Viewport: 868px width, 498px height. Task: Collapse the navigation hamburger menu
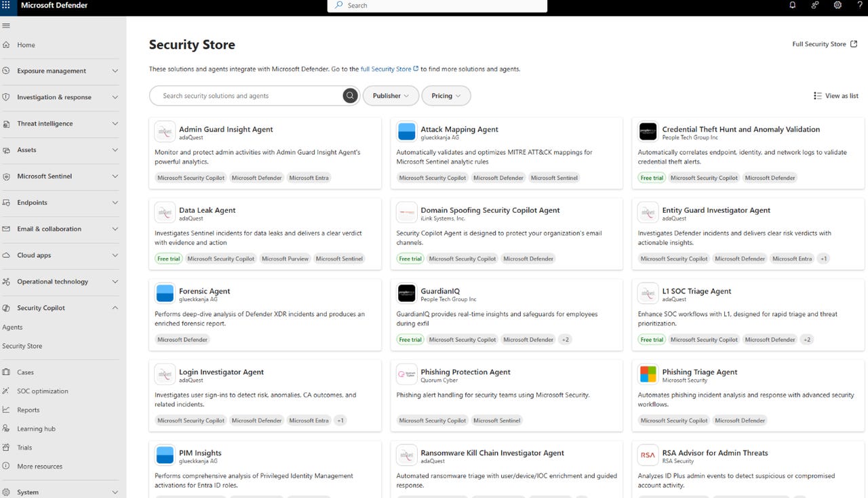tap(6, 26)
